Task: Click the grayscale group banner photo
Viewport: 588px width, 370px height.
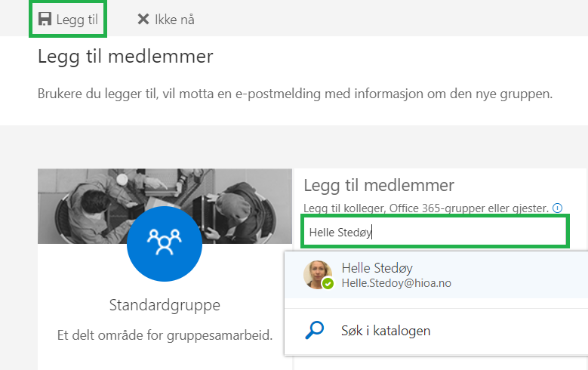Action: pos(165,206)
